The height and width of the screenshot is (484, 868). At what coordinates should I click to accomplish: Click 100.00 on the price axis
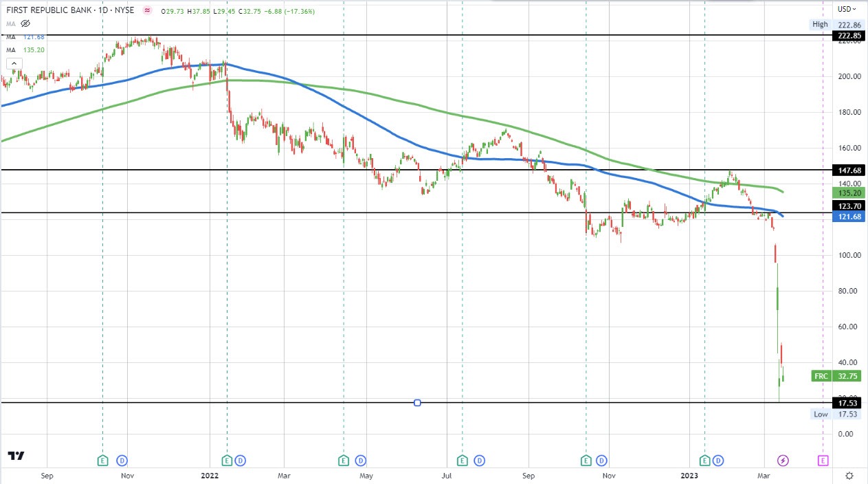coord(849,255)
